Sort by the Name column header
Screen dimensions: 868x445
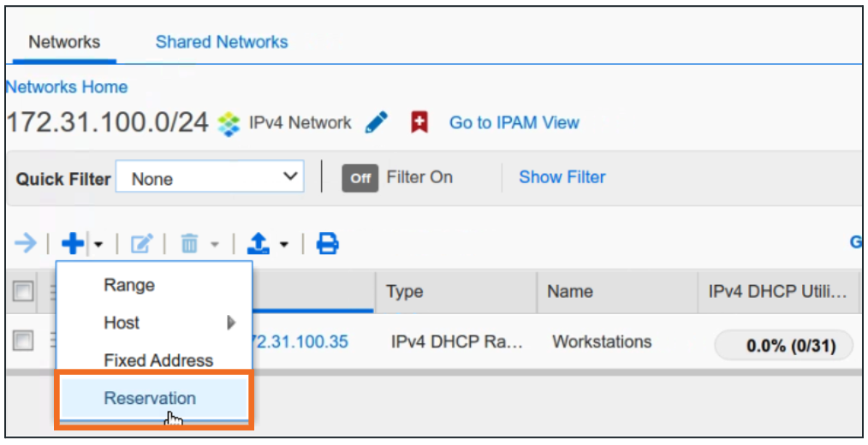(570, 292)
